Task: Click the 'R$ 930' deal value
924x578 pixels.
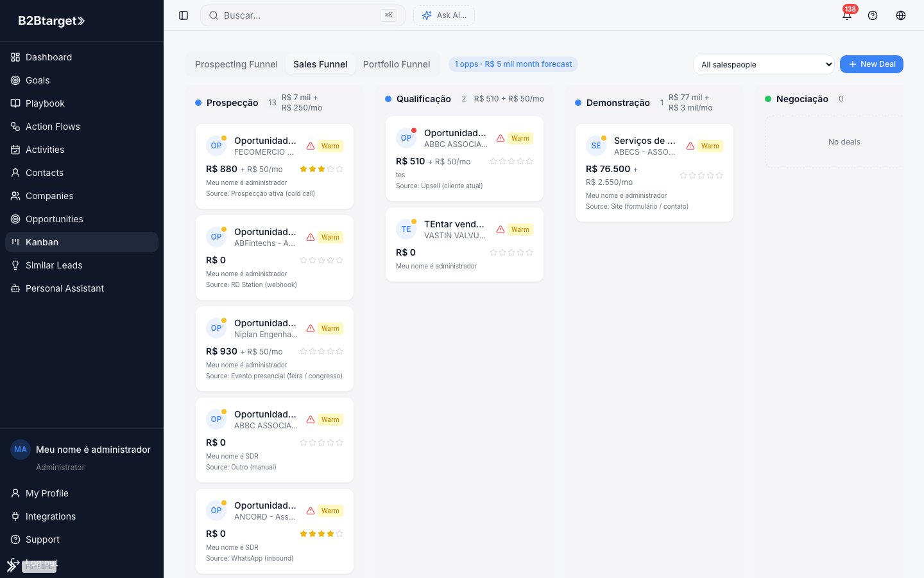Action: click(x=221, y=351)
